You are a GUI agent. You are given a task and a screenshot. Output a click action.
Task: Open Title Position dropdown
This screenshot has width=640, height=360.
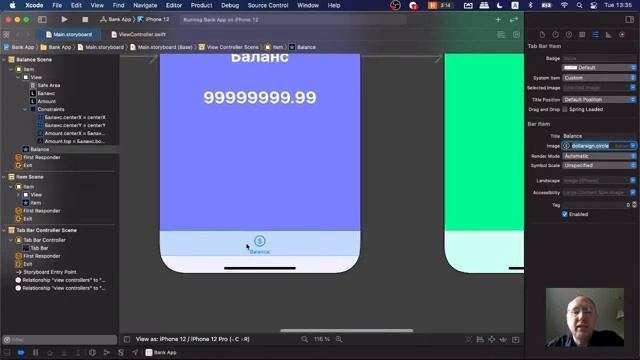pos(599,100)
